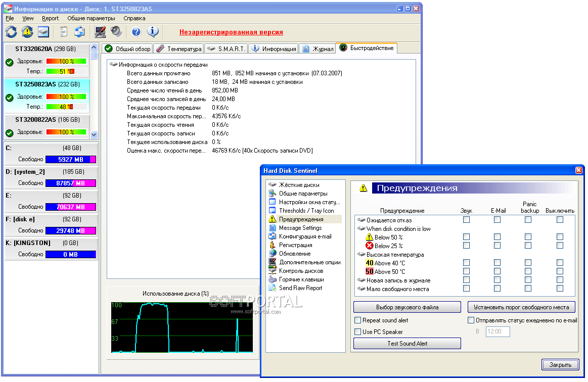Viewport: 588px width, 382px height.
Task: Open Горячие клавиши settings page
Action: [x=301, y=279]
